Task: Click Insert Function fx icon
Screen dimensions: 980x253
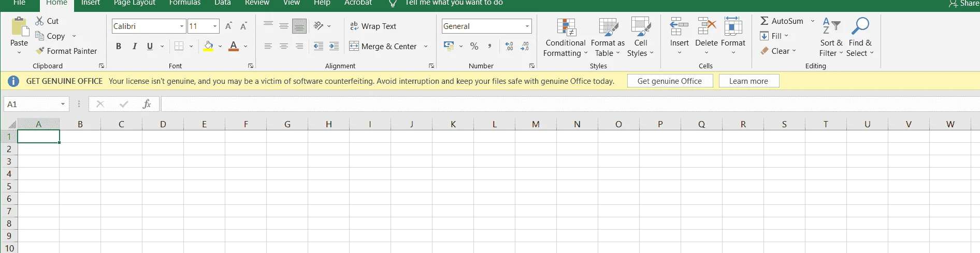Action: 147,104
